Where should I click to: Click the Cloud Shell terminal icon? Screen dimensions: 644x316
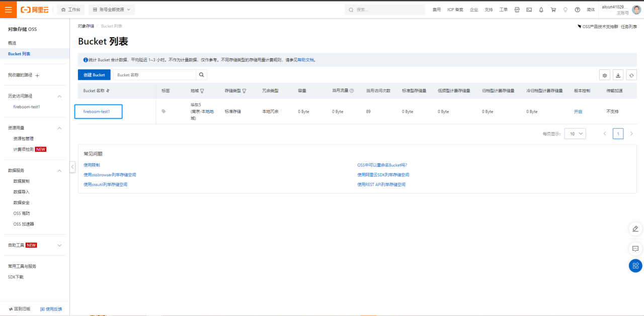click(529, 10)
